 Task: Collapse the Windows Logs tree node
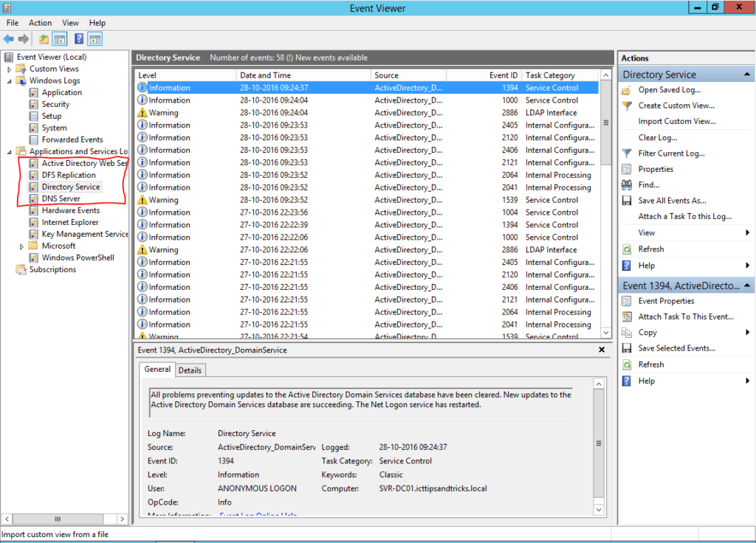click(10, 80)
